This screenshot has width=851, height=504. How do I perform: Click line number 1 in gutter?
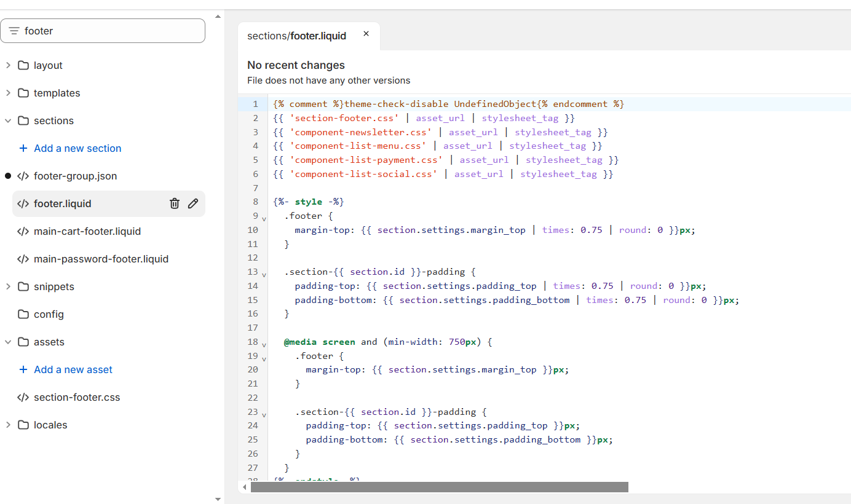[255, 104]
